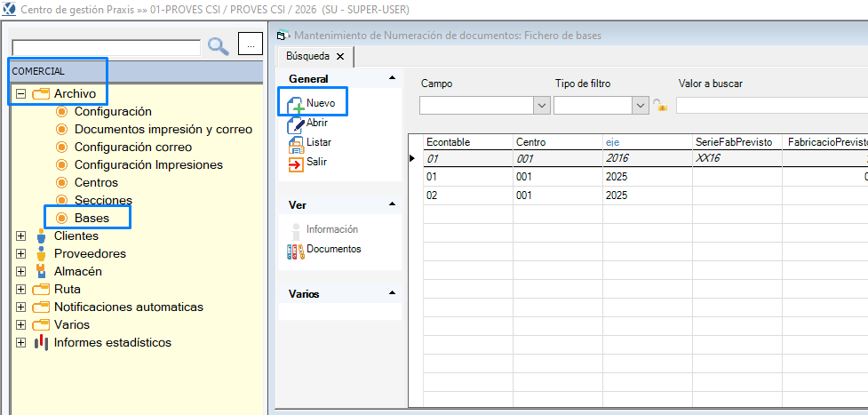Select Configuración Impresiones item
This screenshot has height=415, width=868.
tap(149, 164)
